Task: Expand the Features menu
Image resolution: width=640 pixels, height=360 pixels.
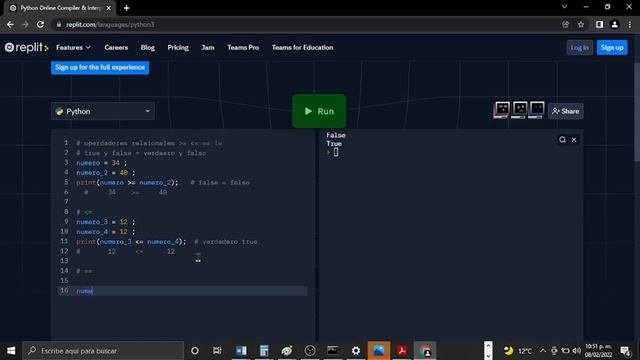Action: (73, 48)
